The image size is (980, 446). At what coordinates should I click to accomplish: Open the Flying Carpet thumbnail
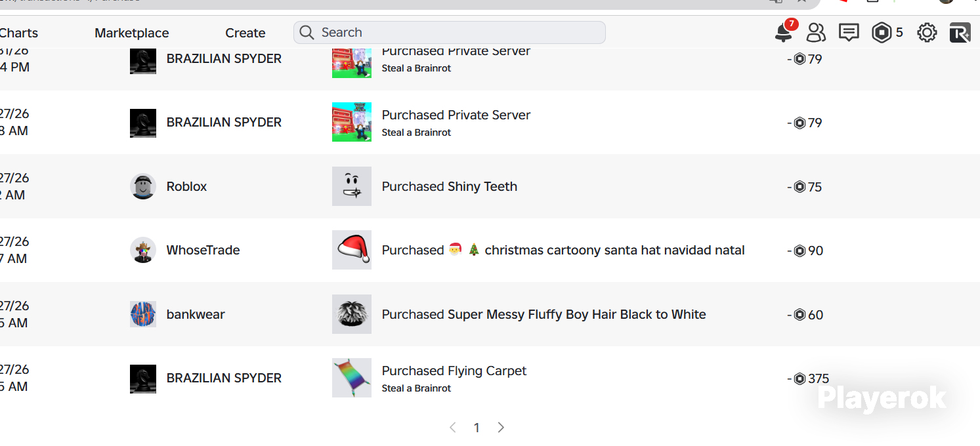click(352, 378)
